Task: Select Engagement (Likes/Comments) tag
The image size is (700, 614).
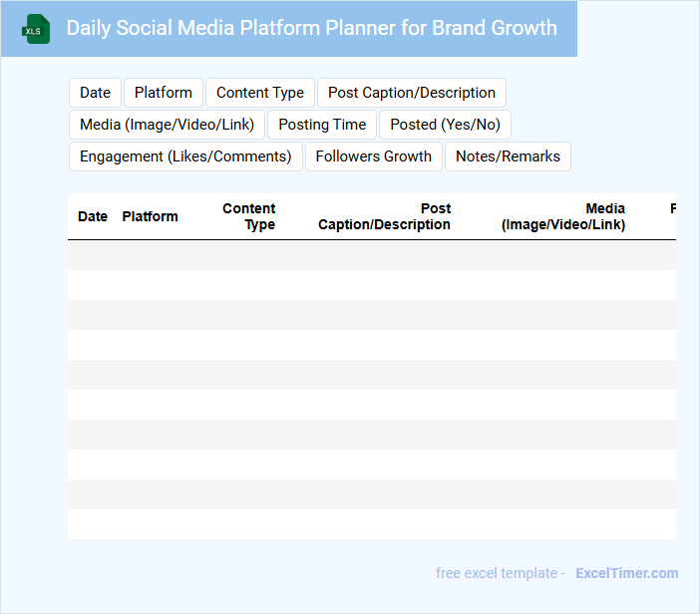Action: tap(185, 156)
